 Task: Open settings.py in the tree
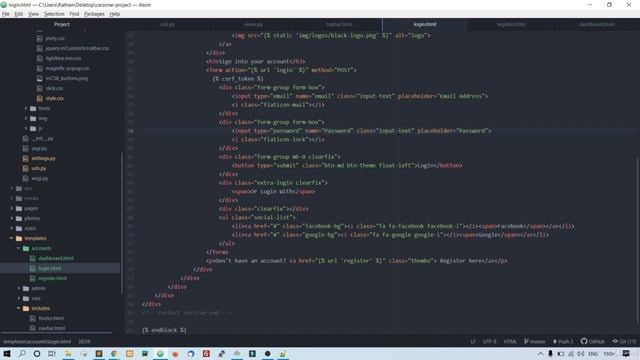pyautogui.click(x=43, y=158)
